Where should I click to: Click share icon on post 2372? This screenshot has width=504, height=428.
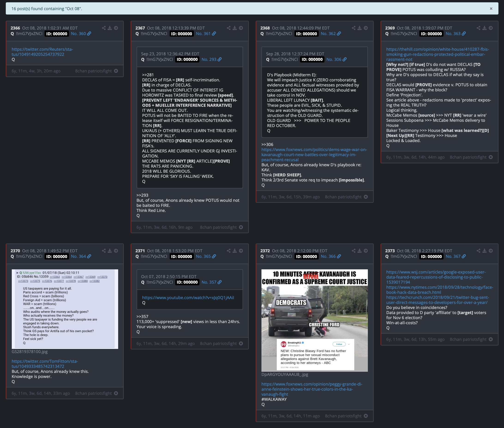click(x=354, y=251)
